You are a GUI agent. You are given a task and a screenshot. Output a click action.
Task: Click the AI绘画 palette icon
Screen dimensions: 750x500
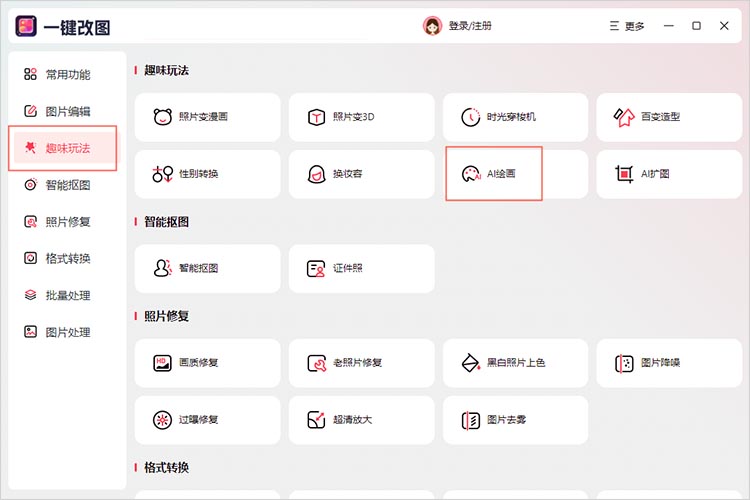(471, 174)
